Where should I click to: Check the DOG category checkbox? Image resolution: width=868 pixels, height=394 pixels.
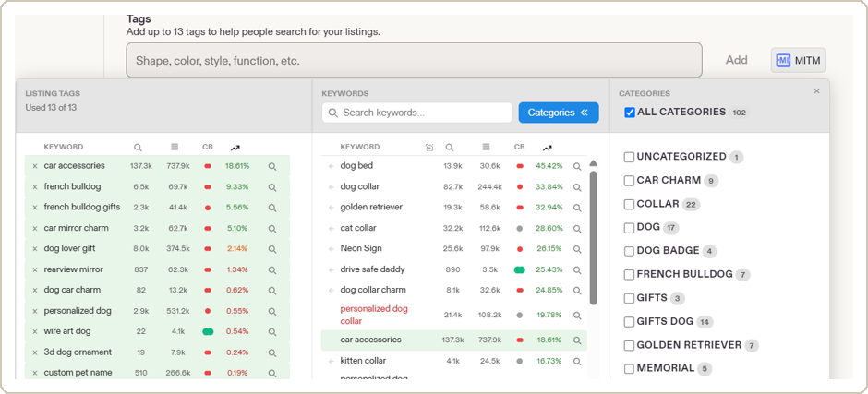(x=629, y=227)
